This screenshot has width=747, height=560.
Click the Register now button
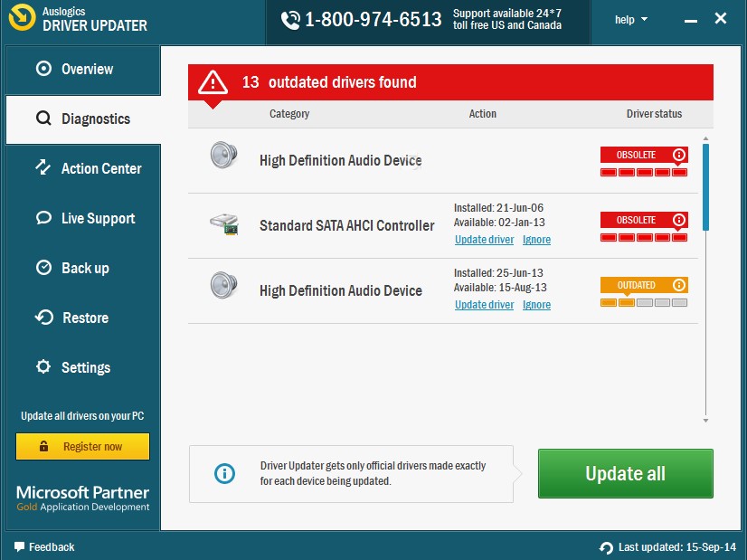point(83,446)
